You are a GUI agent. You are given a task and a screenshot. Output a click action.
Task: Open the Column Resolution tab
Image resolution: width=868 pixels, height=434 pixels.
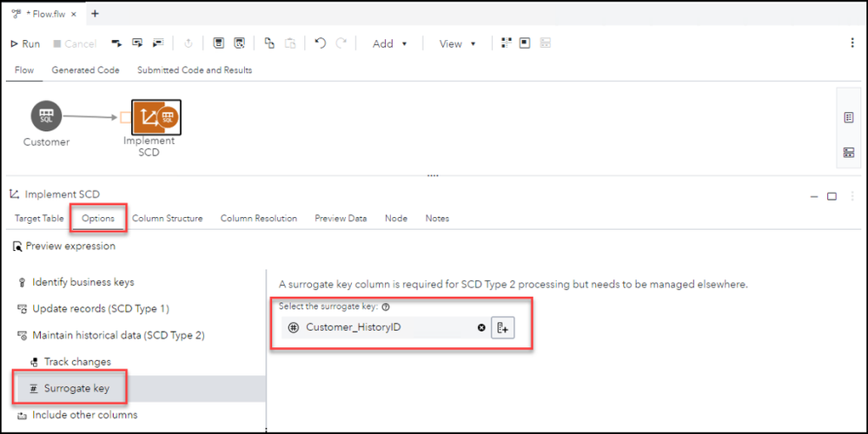[259, 219]
